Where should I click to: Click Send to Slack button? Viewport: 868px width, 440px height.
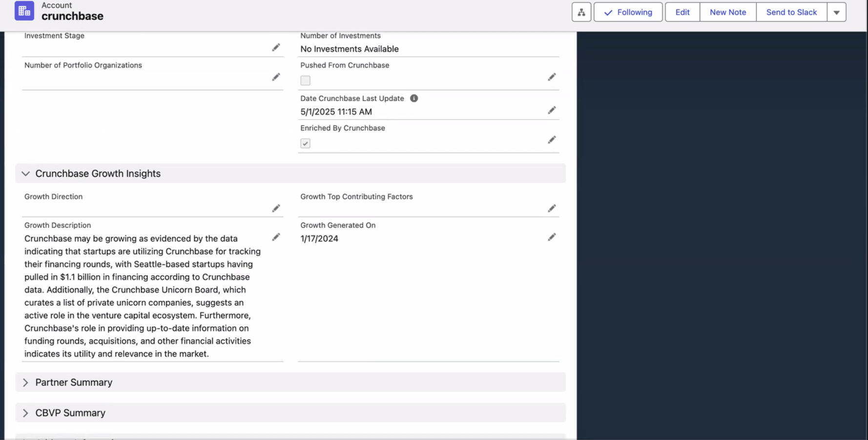point(791,12)
